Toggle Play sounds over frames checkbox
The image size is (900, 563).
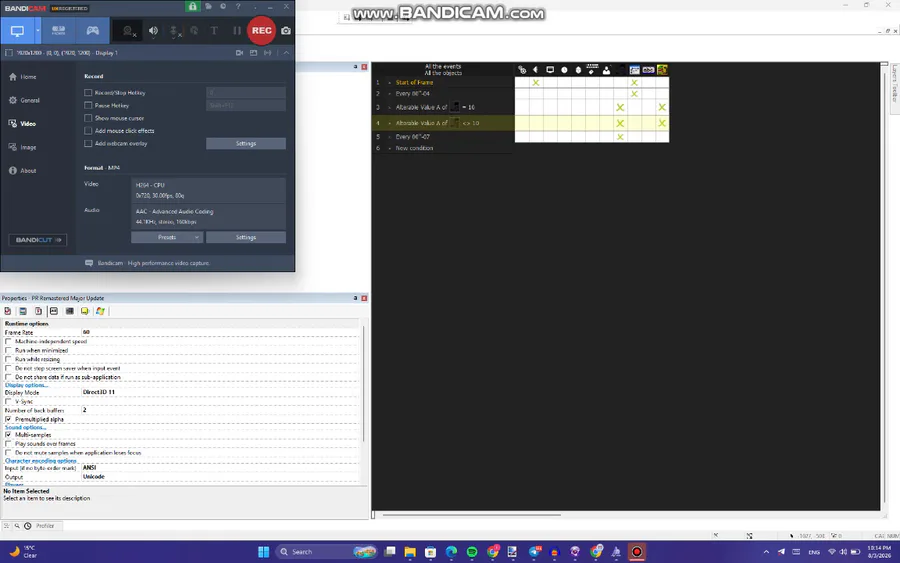(8, 444)
